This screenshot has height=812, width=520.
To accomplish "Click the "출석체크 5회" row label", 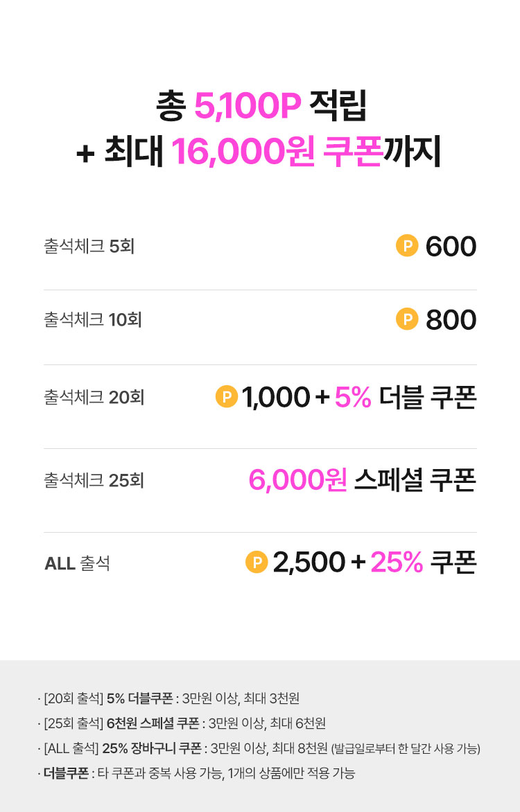I will 89,247.
